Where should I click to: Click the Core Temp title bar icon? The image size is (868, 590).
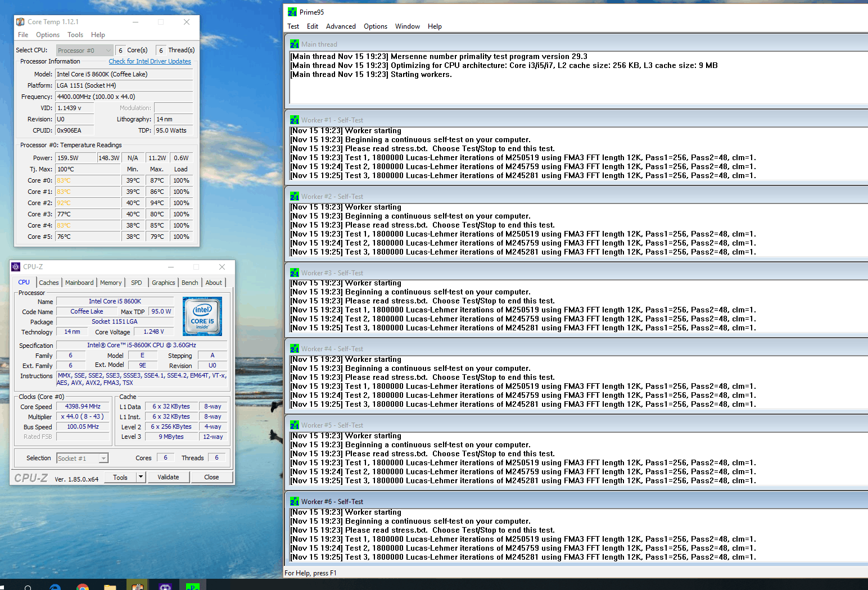coord(20,22)
